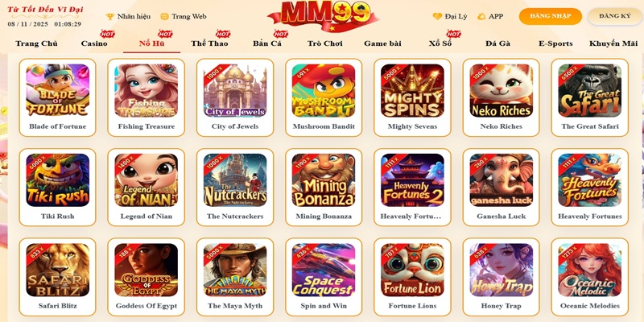This screenshot has width=644, height=322.
Task: Choose the Oceanic Melodies game card
Action: 590,277
